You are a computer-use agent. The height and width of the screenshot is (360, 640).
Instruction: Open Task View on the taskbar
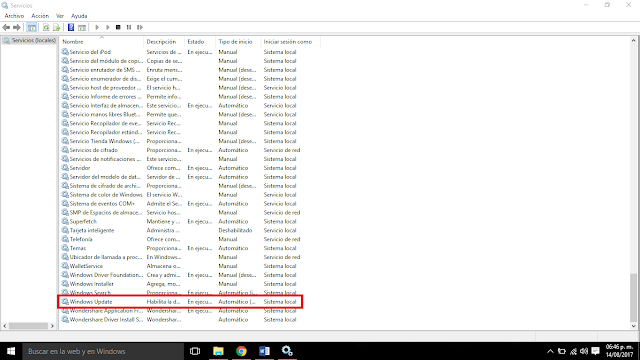(x=195, y=351)
